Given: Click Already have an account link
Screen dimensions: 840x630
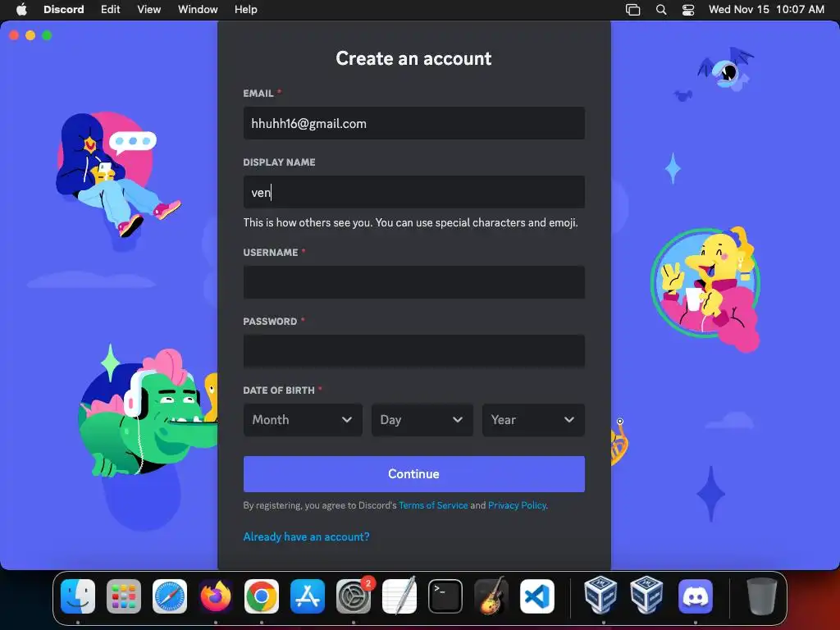Looking at the screenshot, I should click(x=307, y=536).
